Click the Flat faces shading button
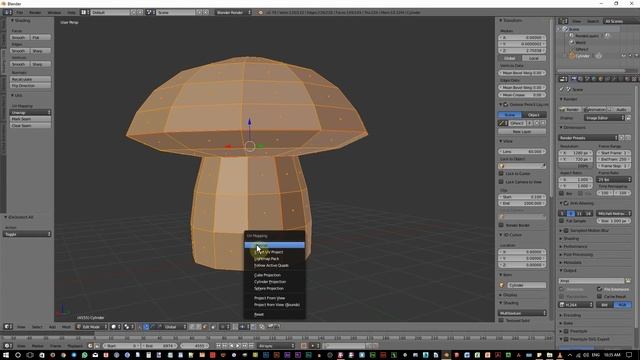The width and height of the screenshot is (640, 360). (40, 37)
